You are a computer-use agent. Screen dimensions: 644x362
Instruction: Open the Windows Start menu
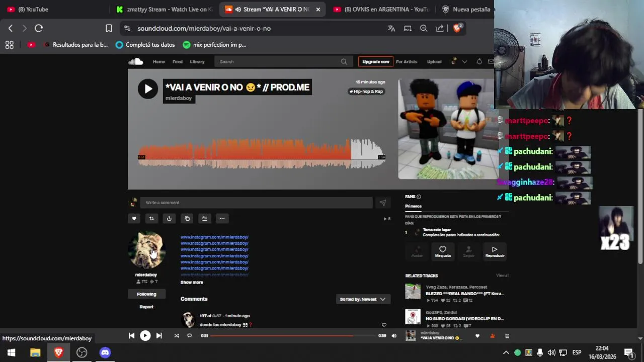(x=11, y=352)
